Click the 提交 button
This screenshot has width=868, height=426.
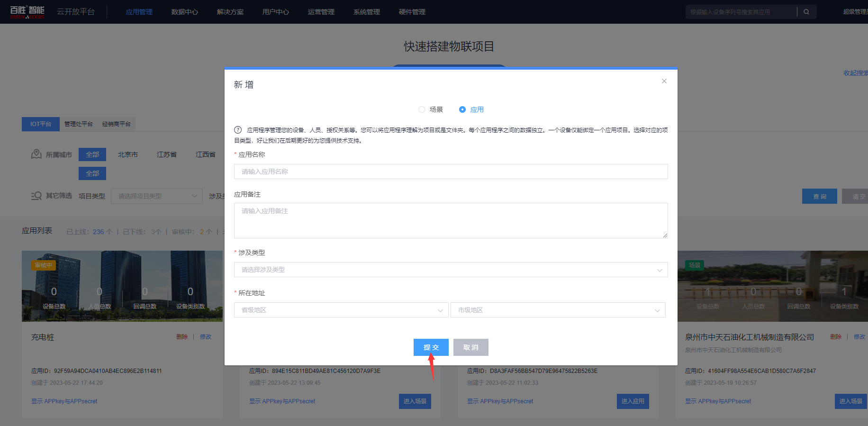tap(431, 347)
